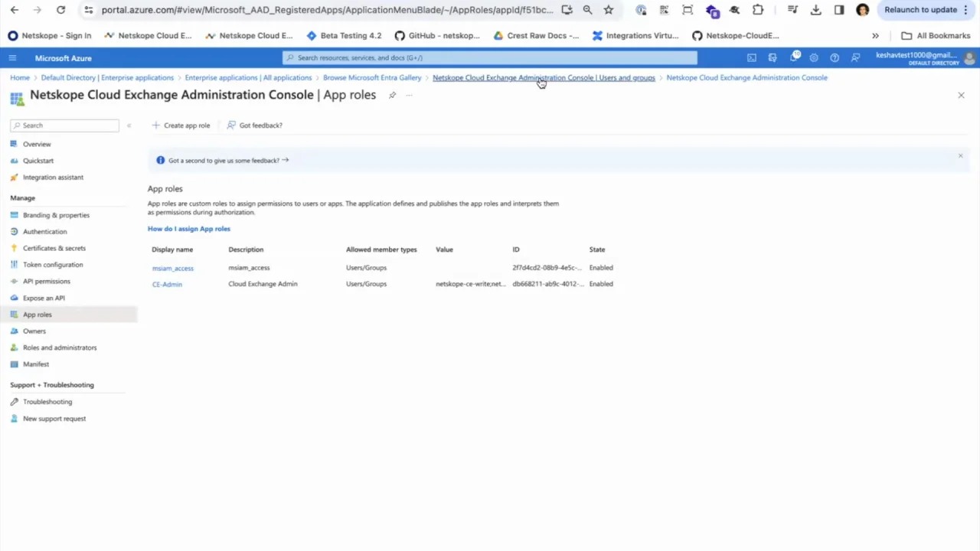980x551 pixels.
Task: Open Azure portal settings gear
Action: coord(814,58)
